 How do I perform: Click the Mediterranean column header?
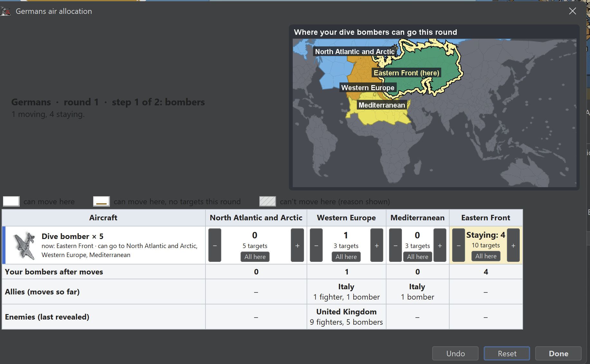tap(417, 218)
